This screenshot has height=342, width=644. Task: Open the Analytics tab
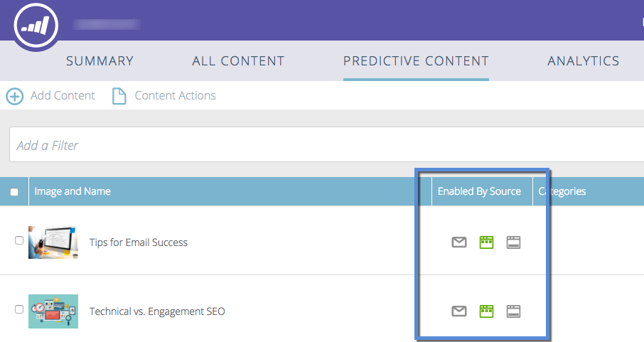pos(583,61)
